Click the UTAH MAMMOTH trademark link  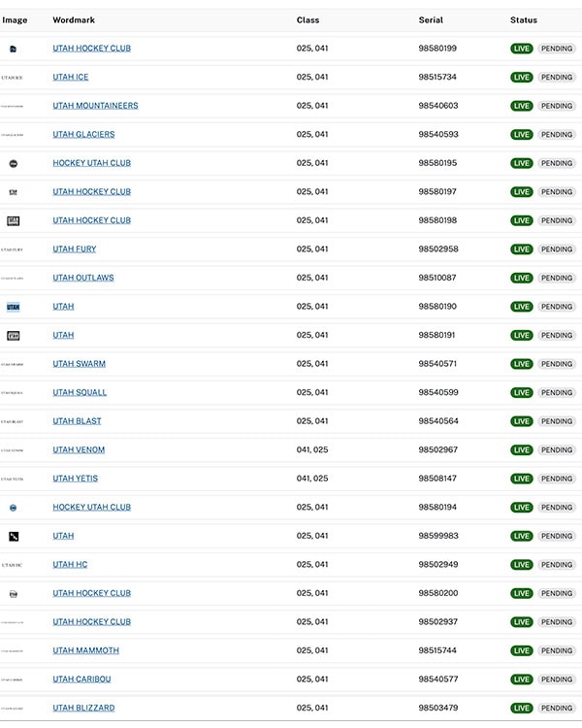[85, 650]
